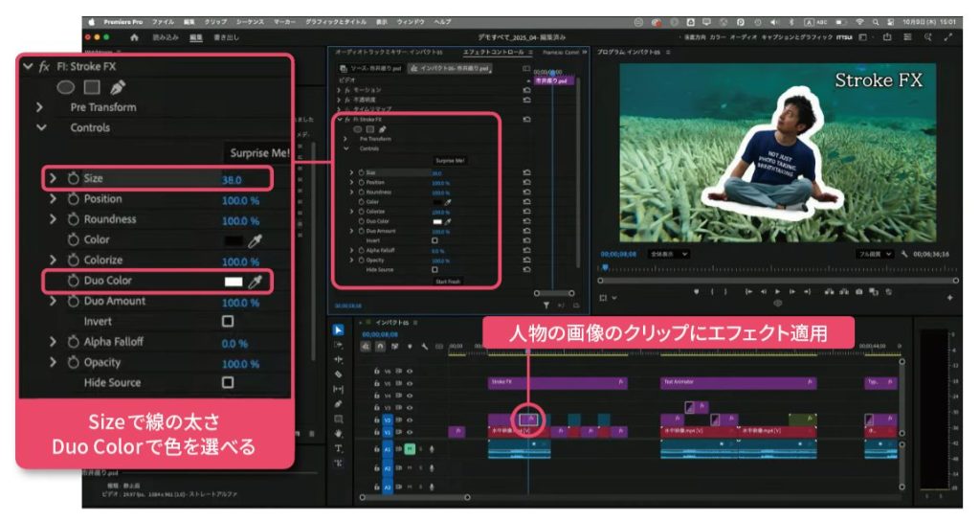Switch to the エフェクトコントロール tab
980x521 pixels.
click(493, 53)
